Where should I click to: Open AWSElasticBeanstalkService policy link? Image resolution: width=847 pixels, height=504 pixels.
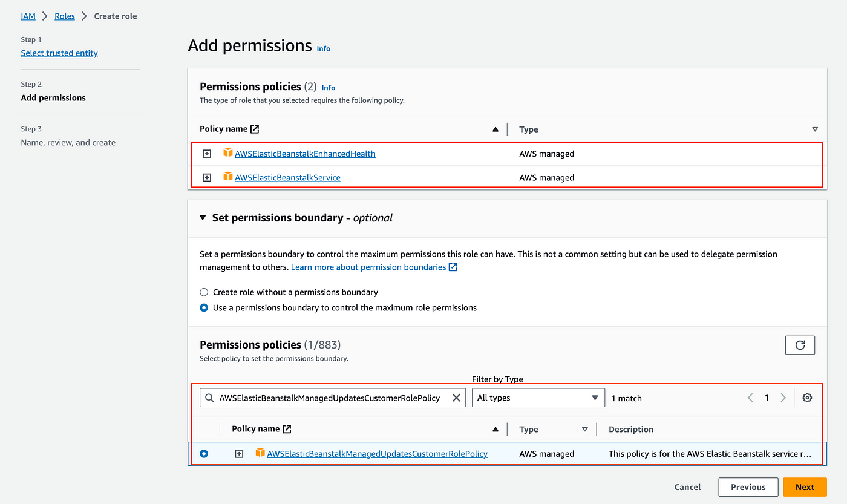click(287, 178)
